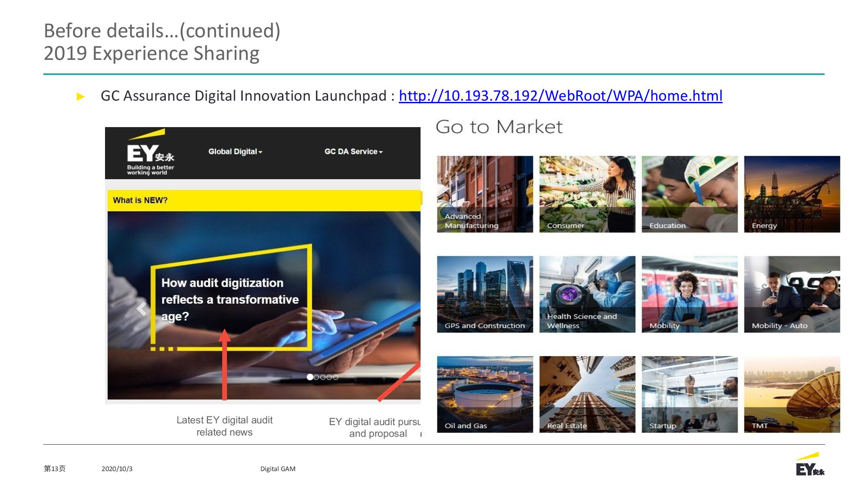The height and width of the screenshot is (488, 868).
Task: Open the Consumer market tile
Action: click(587, 194)
